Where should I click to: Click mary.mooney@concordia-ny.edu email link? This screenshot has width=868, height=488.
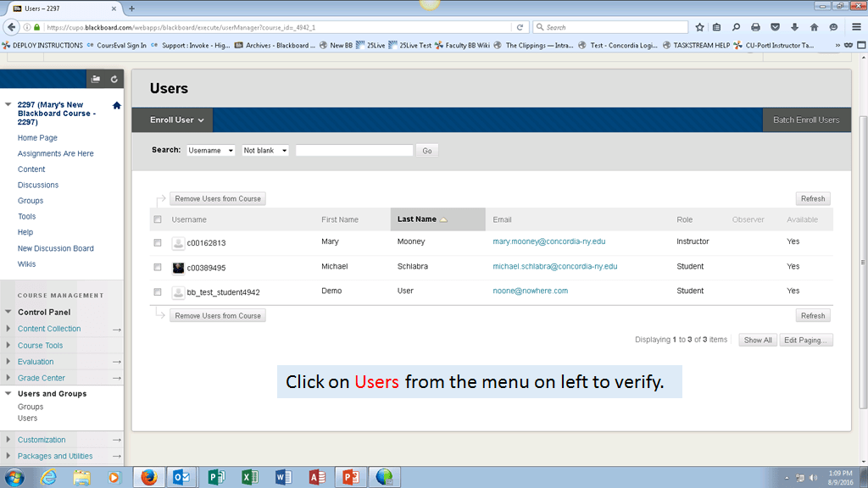[x=548, y=241]
